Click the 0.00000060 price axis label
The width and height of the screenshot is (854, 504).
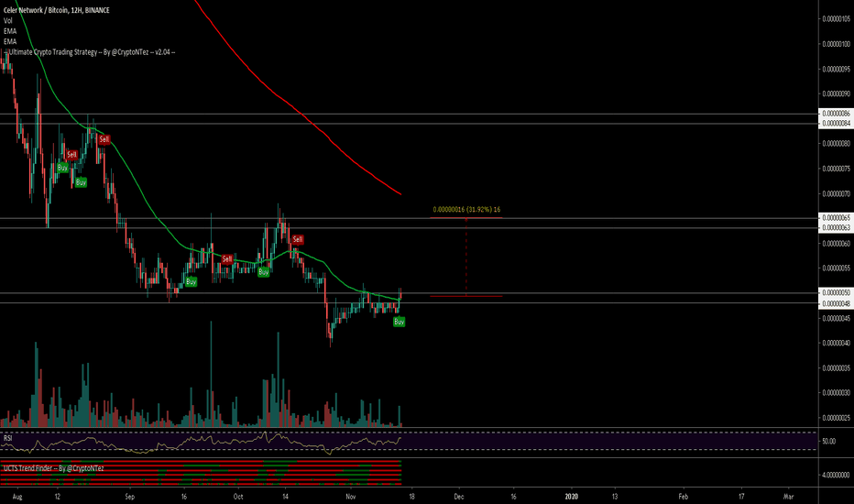tap(836, 244)
